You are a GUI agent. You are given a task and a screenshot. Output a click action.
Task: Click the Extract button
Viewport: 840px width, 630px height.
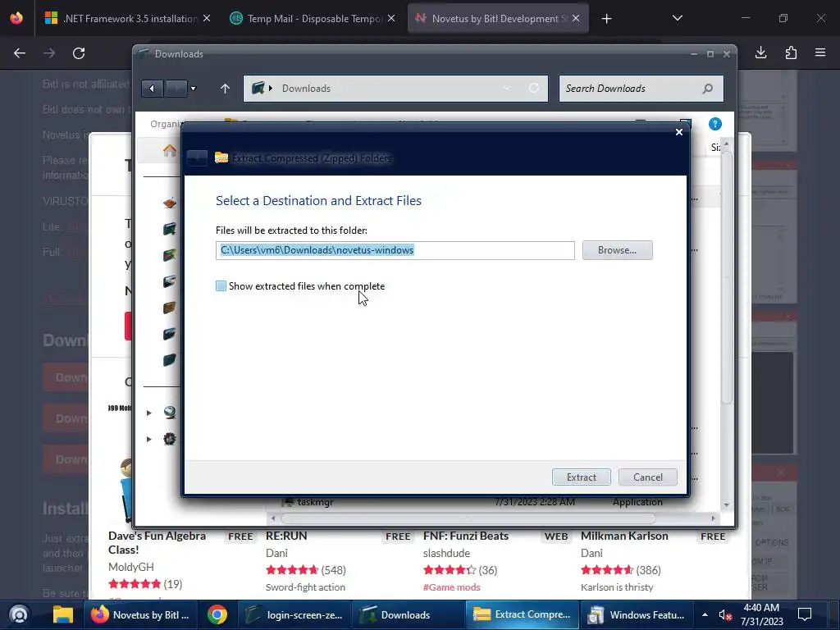(x=582, y=477)
